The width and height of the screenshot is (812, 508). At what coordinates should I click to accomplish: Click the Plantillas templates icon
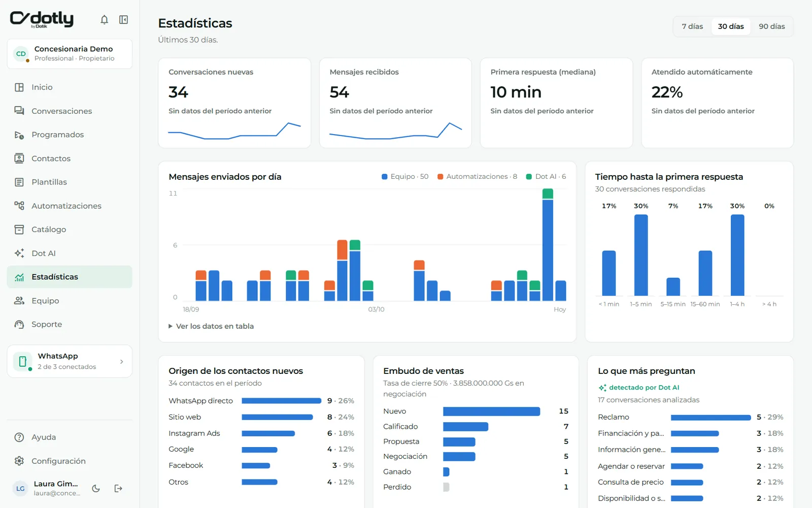(x=19, y=182)
